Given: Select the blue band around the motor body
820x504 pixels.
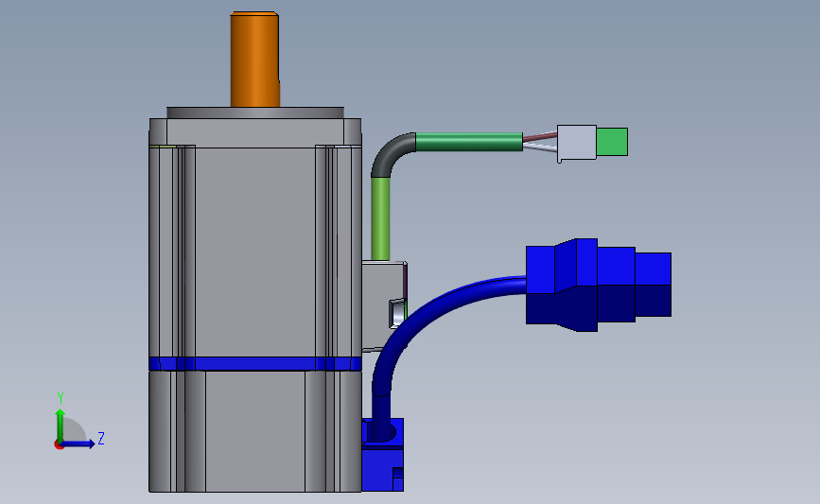Looking at the screenshot, I should coord(255,363).
